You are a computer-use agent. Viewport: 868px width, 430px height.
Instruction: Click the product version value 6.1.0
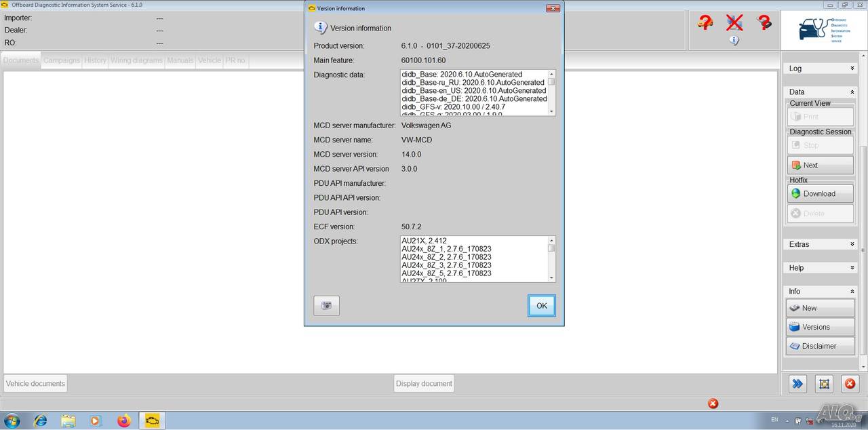tap(446, 46)
